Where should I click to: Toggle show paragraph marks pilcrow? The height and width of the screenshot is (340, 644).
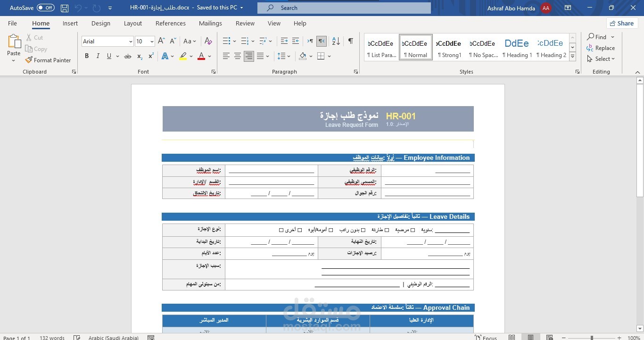(x=351, y=41)
